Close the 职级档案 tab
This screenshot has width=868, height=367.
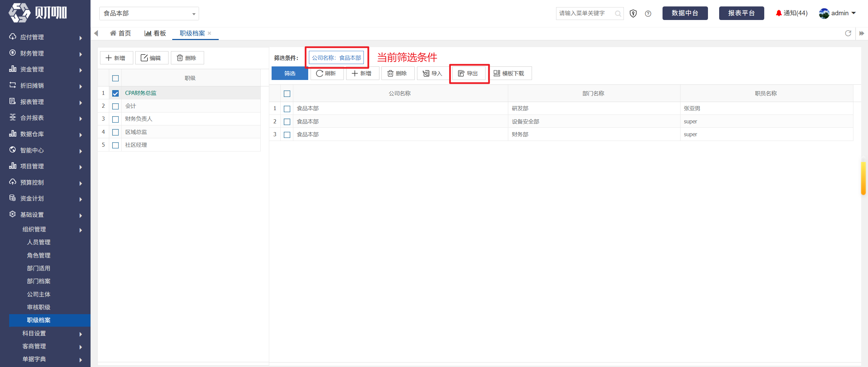[x=210, y=33]
